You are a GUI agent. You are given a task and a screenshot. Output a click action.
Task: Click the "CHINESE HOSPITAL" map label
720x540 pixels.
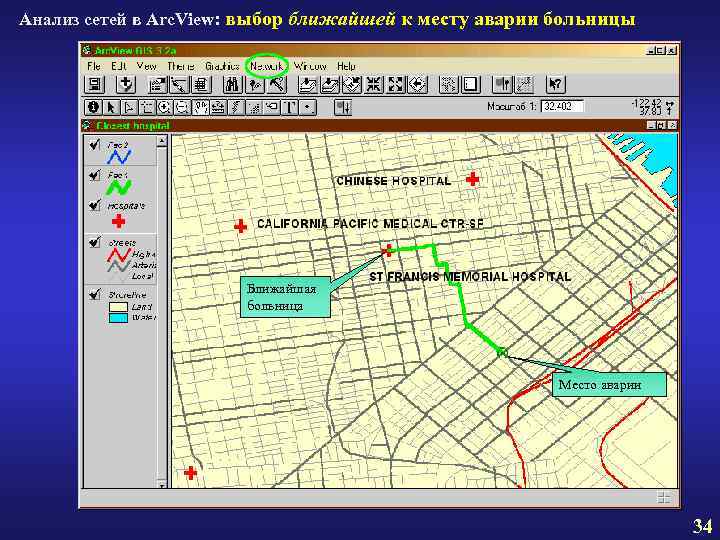394,181
